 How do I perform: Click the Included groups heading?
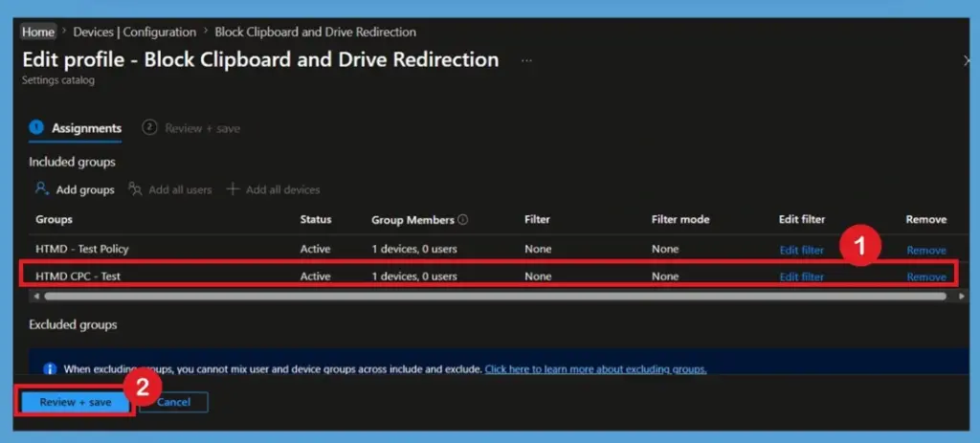coord(72,162)
